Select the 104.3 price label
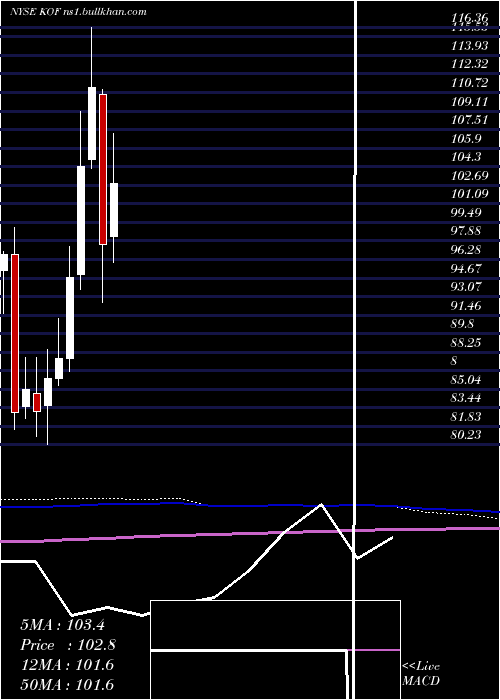 coord(466,157)
